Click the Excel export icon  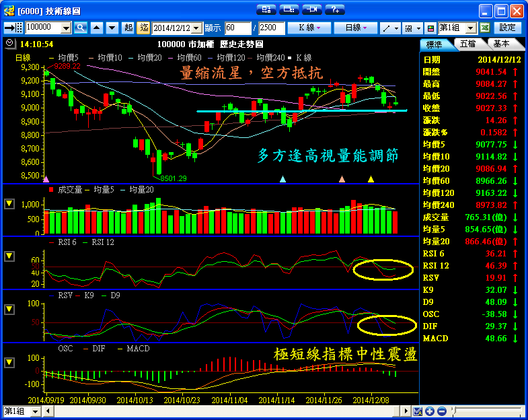click(x=484, y=28)
